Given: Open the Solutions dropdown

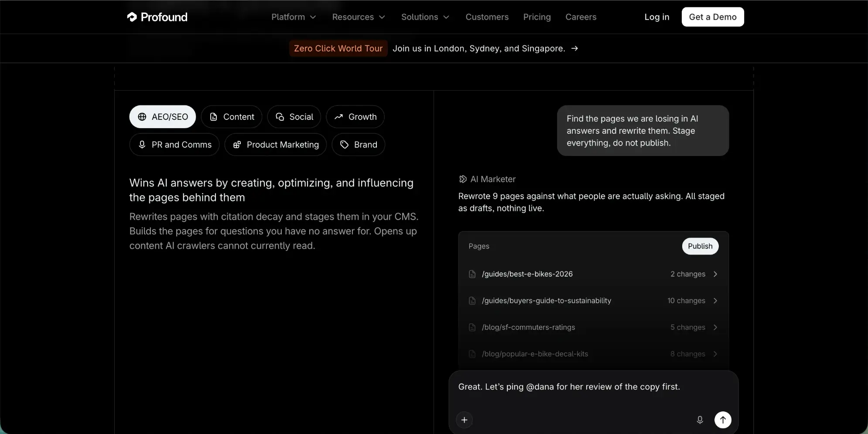Looking at the screenshot, I should [x=425, y=17].
